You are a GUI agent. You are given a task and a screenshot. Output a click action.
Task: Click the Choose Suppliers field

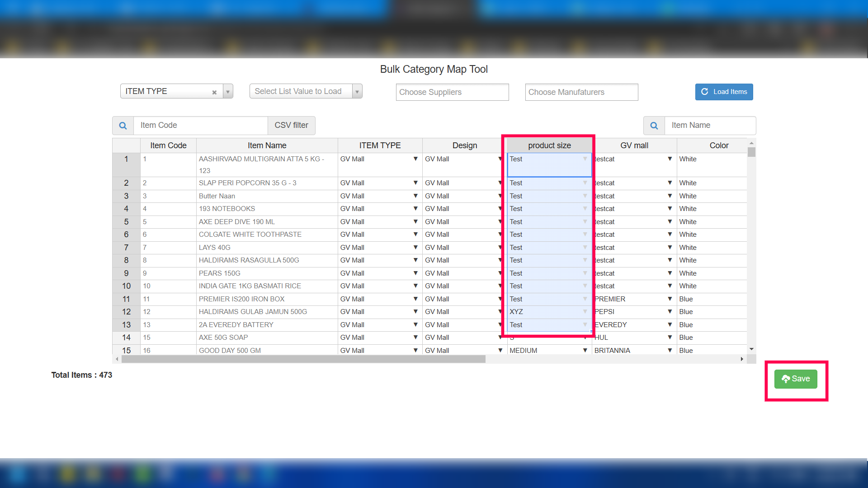pos(452,92)
